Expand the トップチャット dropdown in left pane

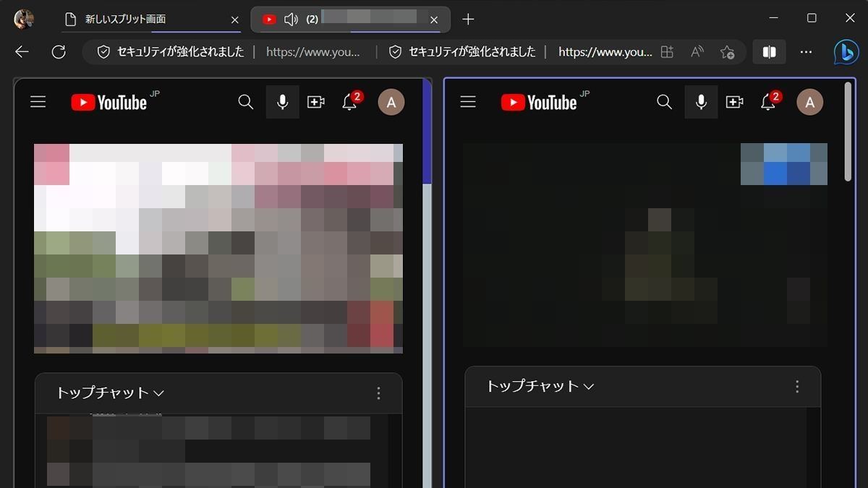110,393
